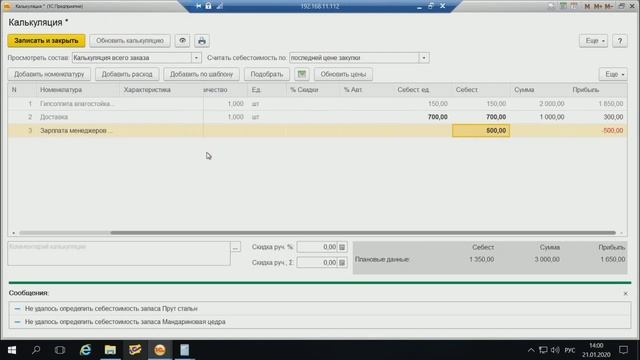Open taskbar search magnifier

(x=36, y=350)
